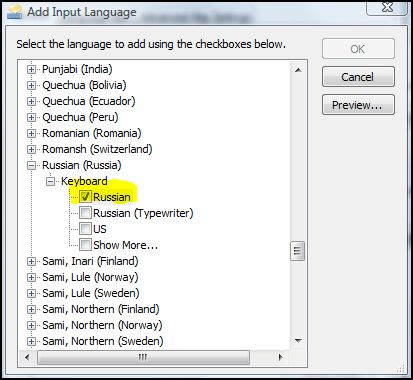Click the horizontal scrollbar right arrow

coord(281,357)
